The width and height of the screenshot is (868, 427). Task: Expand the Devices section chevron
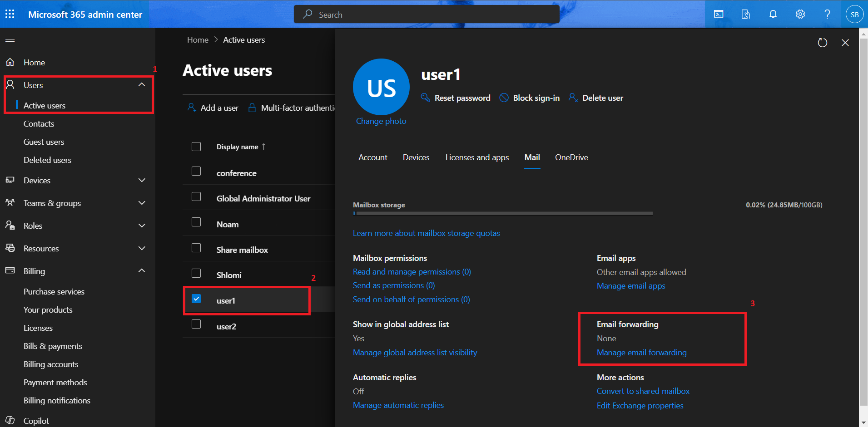click(142, 180)
